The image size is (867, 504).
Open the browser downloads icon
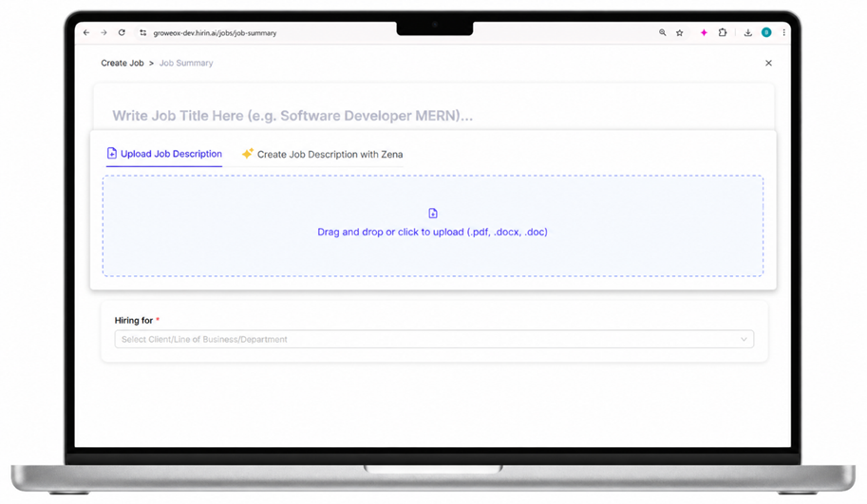(748, 32)
